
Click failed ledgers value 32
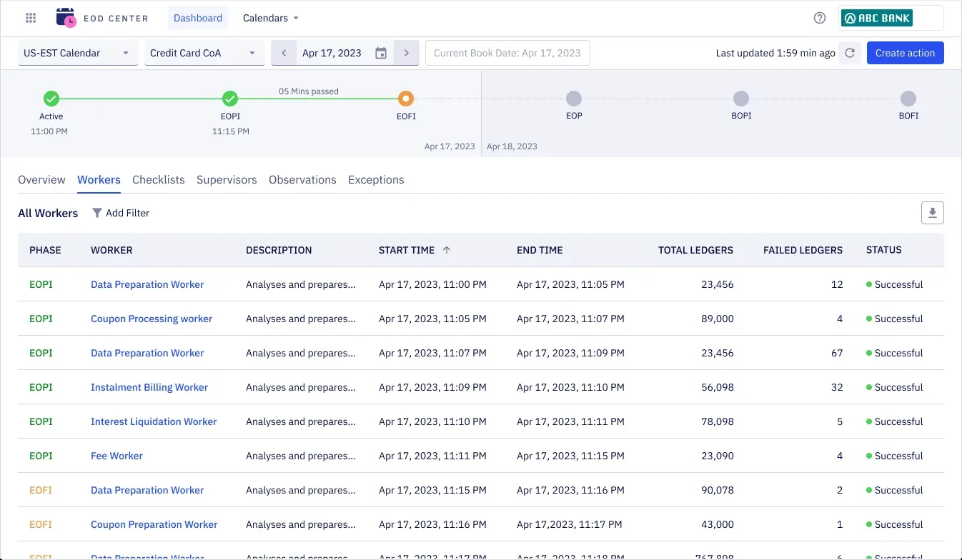pyautogui.click(x=837, y=387)
